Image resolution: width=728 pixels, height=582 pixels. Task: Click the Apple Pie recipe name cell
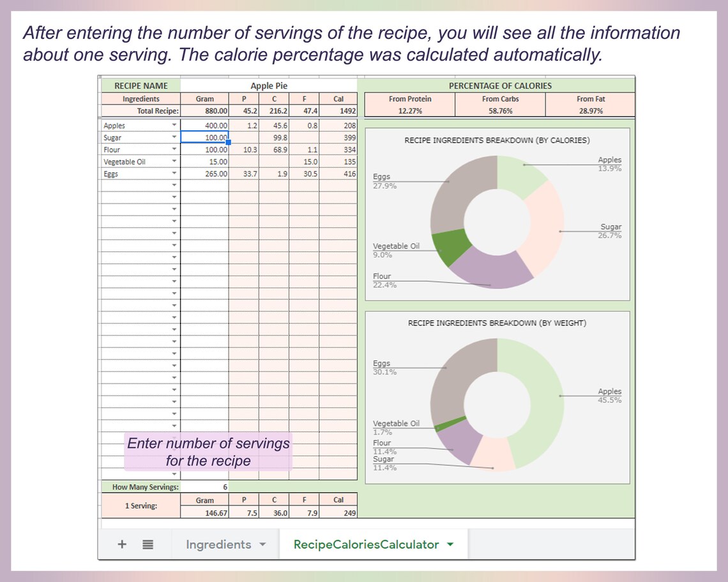268,85
